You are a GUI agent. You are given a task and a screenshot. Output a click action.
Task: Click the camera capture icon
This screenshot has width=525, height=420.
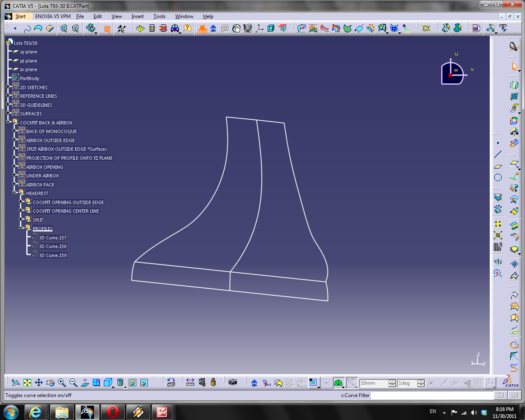(x=233, y=383)
